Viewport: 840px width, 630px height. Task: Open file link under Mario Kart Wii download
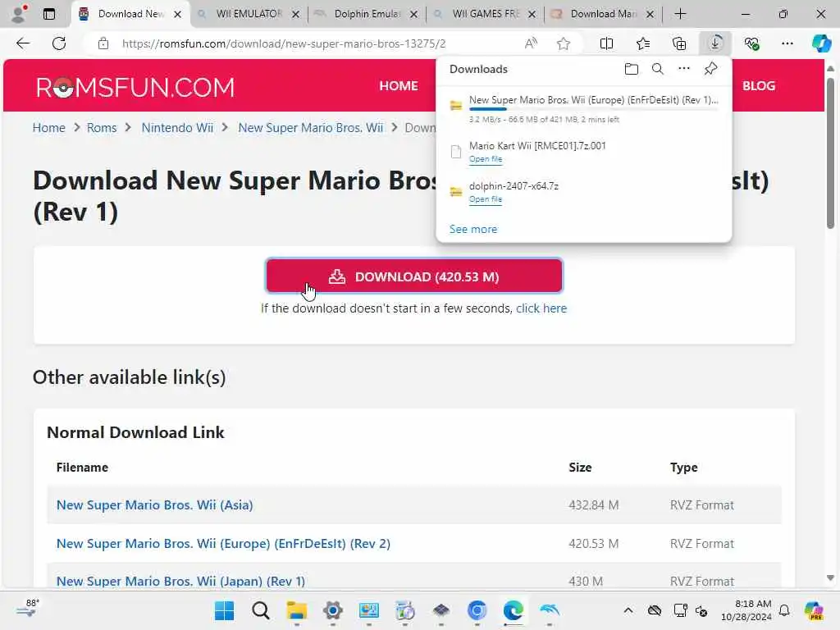(x=486, y=159)
